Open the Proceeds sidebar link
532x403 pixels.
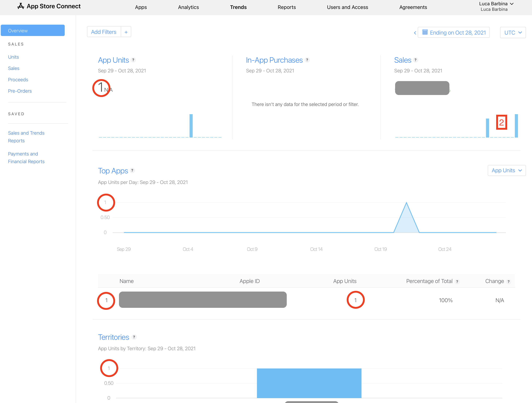18,80
